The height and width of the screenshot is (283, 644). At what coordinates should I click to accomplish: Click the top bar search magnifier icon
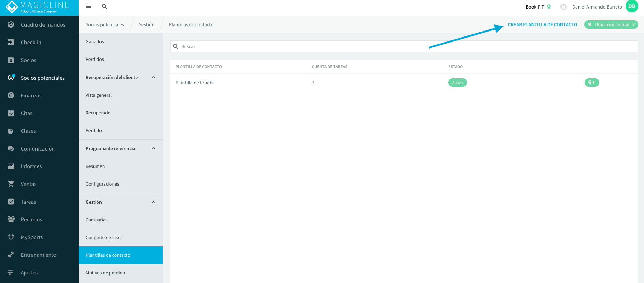[x=104, y=6]
